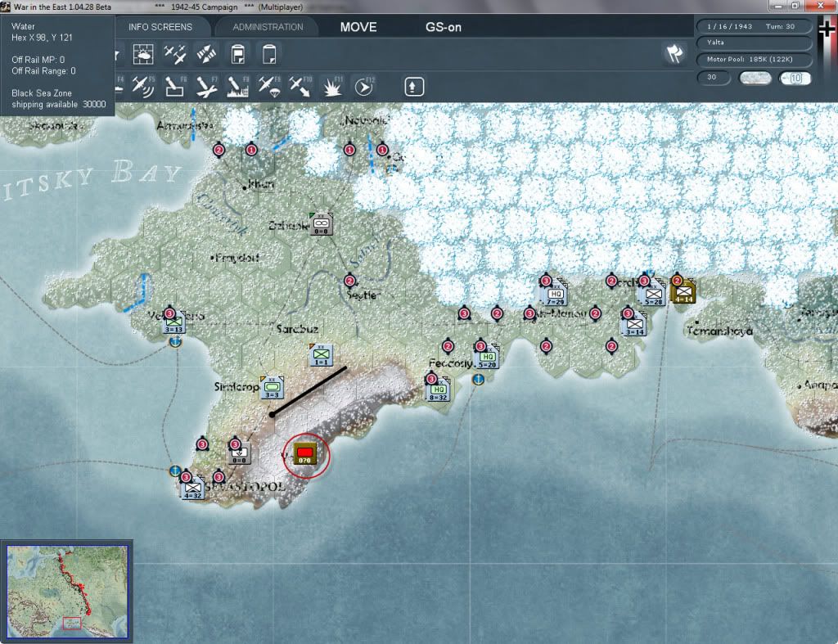The height and width of the screenshot is (644, 838).
Task: Click the Sevastopol city label
Action: 246,487
